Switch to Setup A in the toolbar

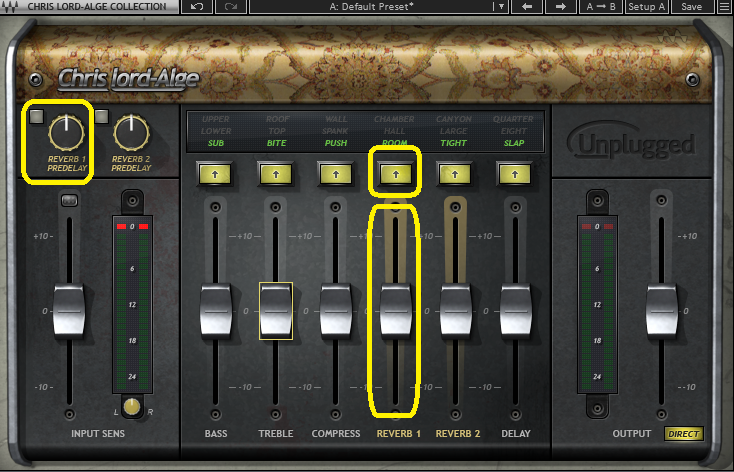point(648,7)
